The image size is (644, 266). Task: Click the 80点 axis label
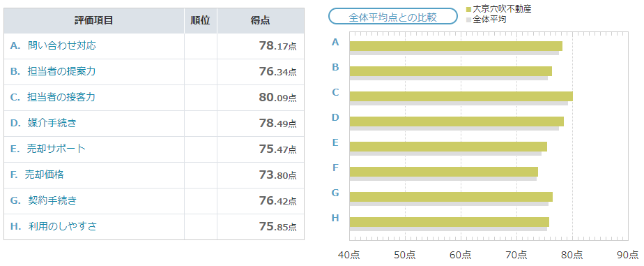tap(572, 255)
